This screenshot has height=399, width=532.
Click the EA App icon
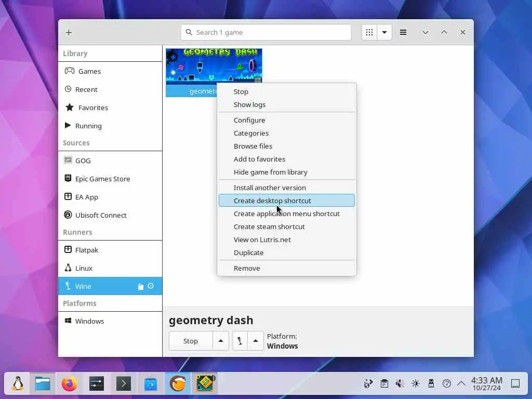[x=68, y=197]
